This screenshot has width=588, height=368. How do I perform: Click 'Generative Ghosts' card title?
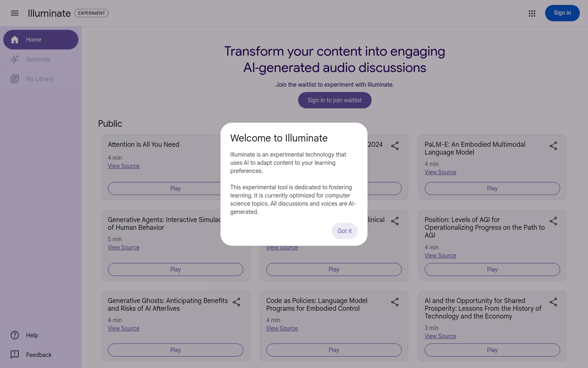click(168, 305)
